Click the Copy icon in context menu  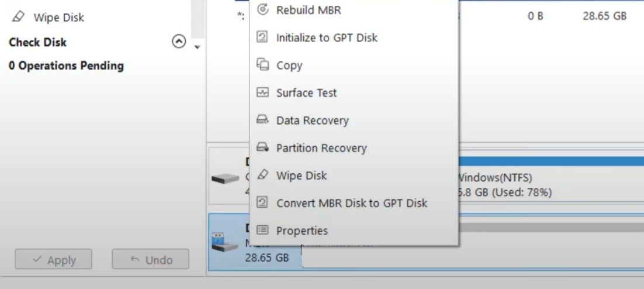[x=263, y=65]
